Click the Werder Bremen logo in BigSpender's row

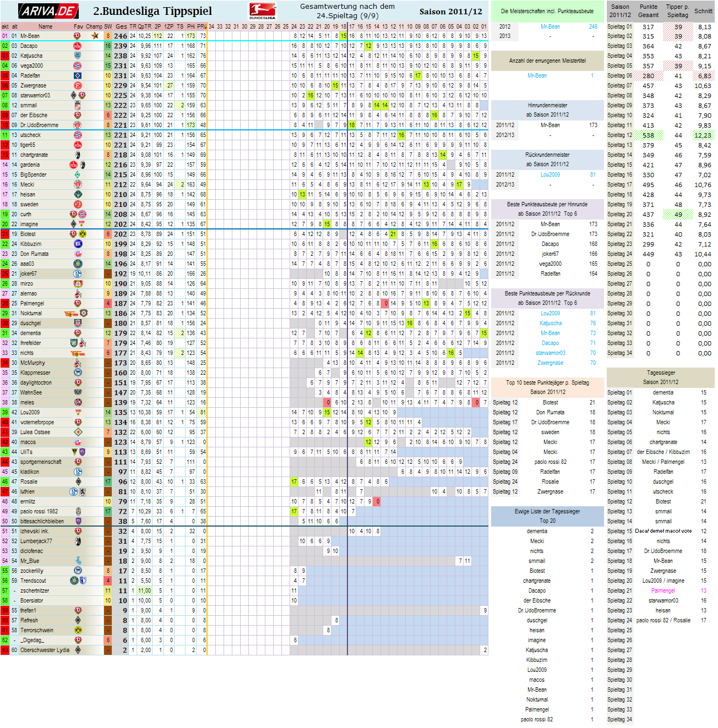point(77,174)
